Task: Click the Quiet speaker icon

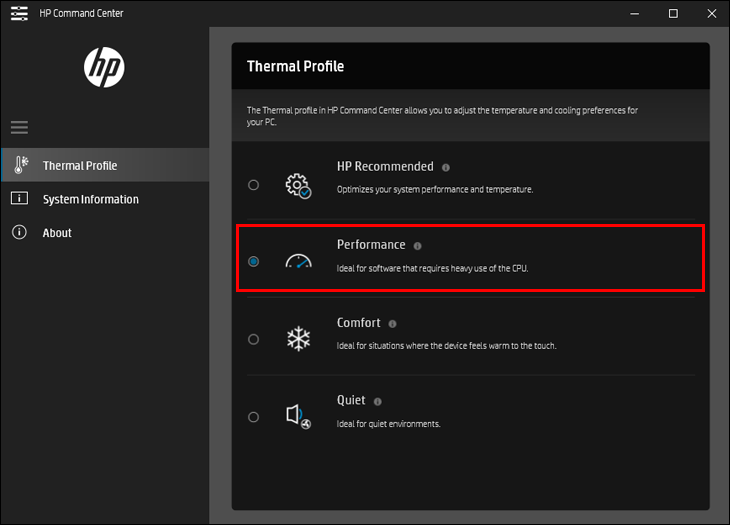Action: (298, 416)
